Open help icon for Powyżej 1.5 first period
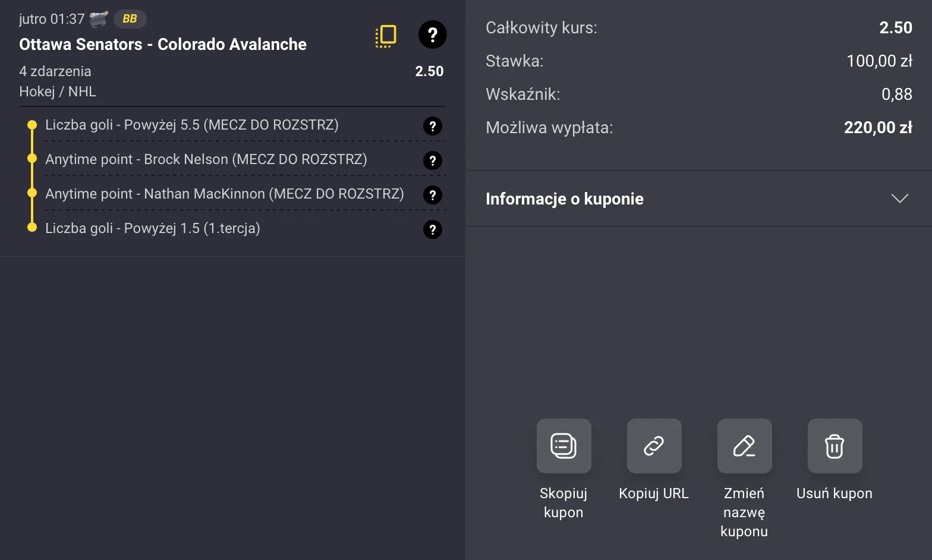Screen dimensions: 932x560 (432, 229)
